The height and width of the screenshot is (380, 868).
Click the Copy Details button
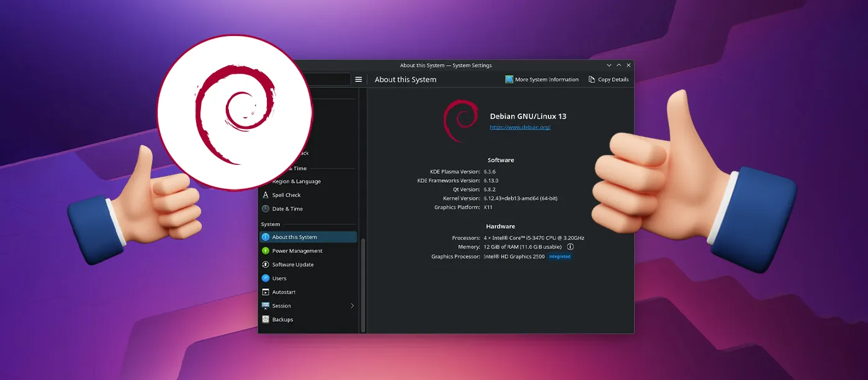[613, 79]
